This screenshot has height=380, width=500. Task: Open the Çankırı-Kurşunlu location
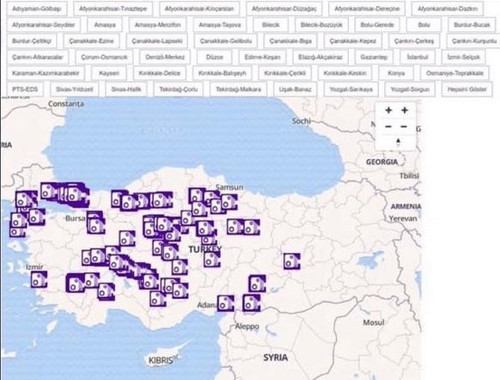[x=474, y=41]
